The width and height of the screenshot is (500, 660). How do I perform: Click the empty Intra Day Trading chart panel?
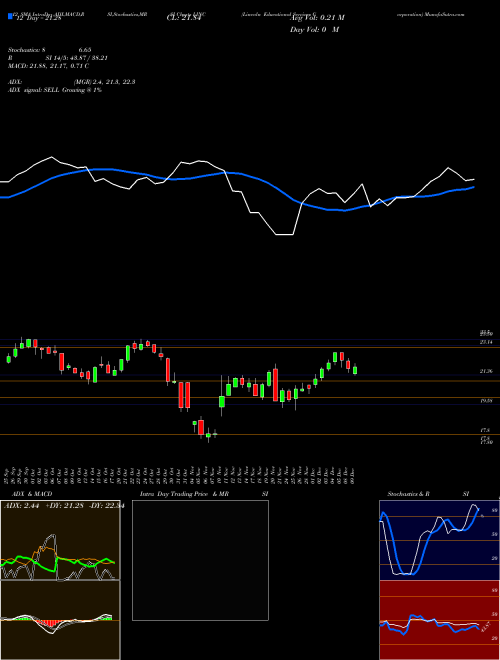click(200, 560)
